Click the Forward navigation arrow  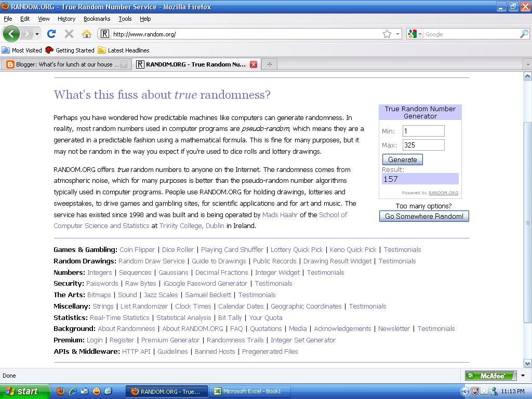tap(27, 34)
